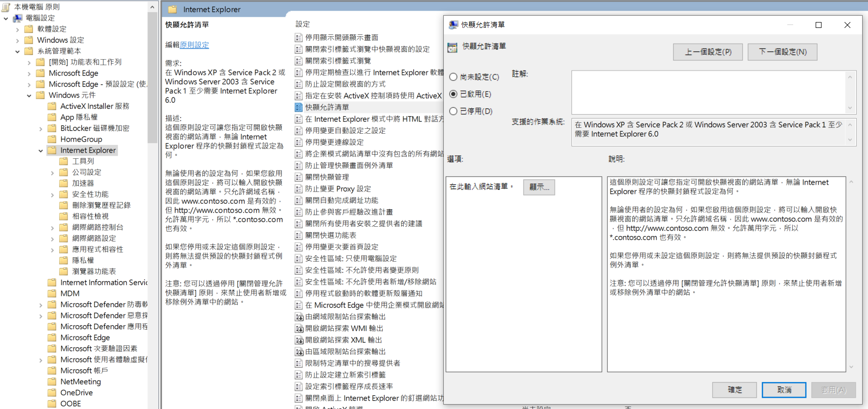Click the 開啟網站探索 WMI 輸出 setting icon
868x409 pixels.
pos(299,329)
